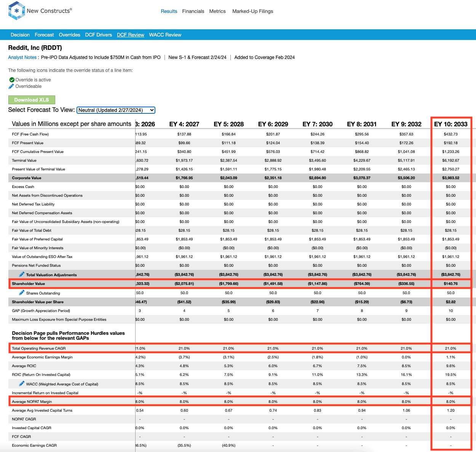The width and height of the screenshot is (476, 452).
Task: Click pencil icon beside WACC row
Action: point(22,384)
